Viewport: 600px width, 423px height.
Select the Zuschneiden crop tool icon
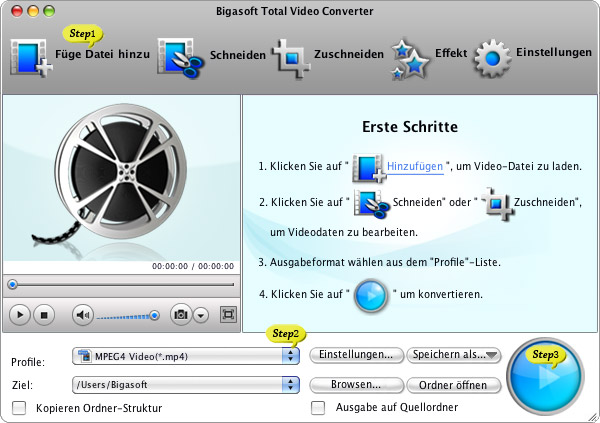click(x=291, y=58)
